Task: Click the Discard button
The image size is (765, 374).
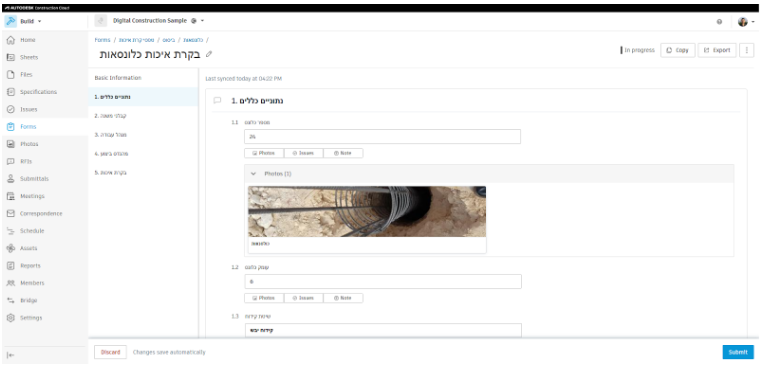Action: (x=110, y=352)
